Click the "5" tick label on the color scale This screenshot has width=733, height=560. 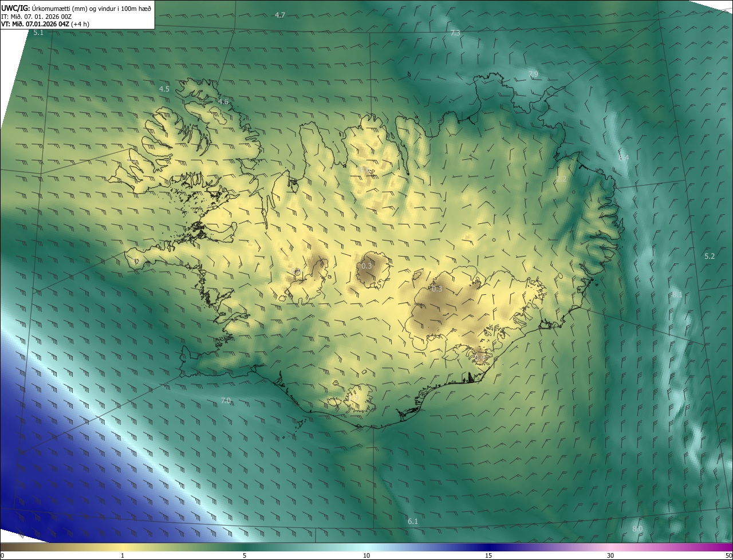coord(245,555)
